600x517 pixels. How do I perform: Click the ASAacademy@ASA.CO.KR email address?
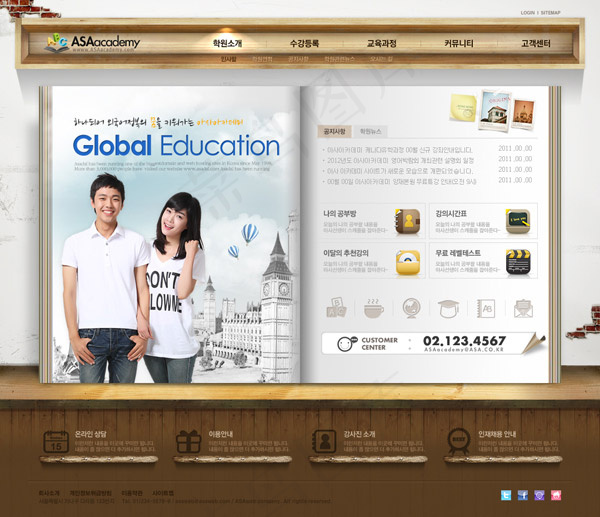click(464, 349)
